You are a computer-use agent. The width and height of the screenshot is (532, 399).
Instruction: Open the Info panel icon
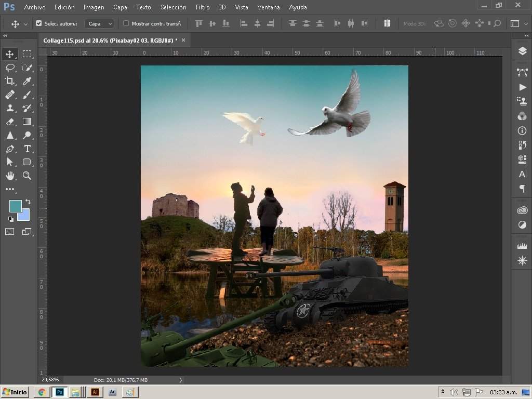[x=522, y=130]
